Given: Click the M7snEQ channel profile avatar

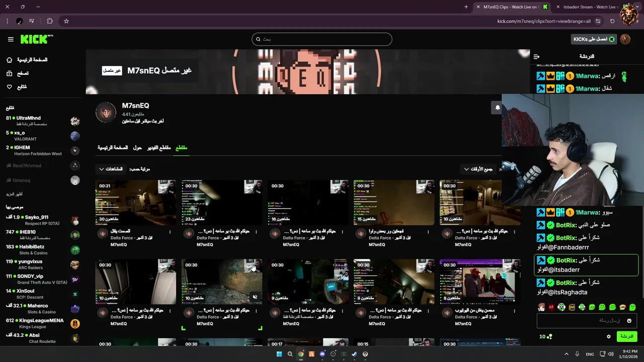Looking at the screenshot, I should [x=106, y=112].
